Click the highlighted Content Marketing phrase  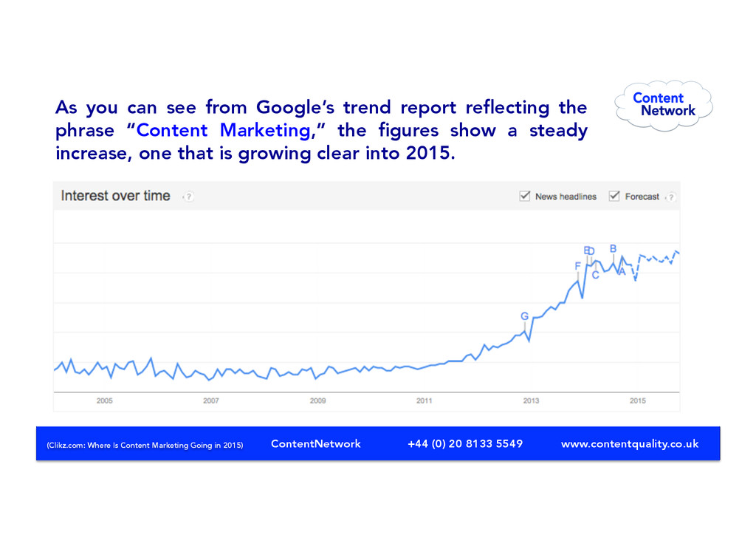(223, 130)
